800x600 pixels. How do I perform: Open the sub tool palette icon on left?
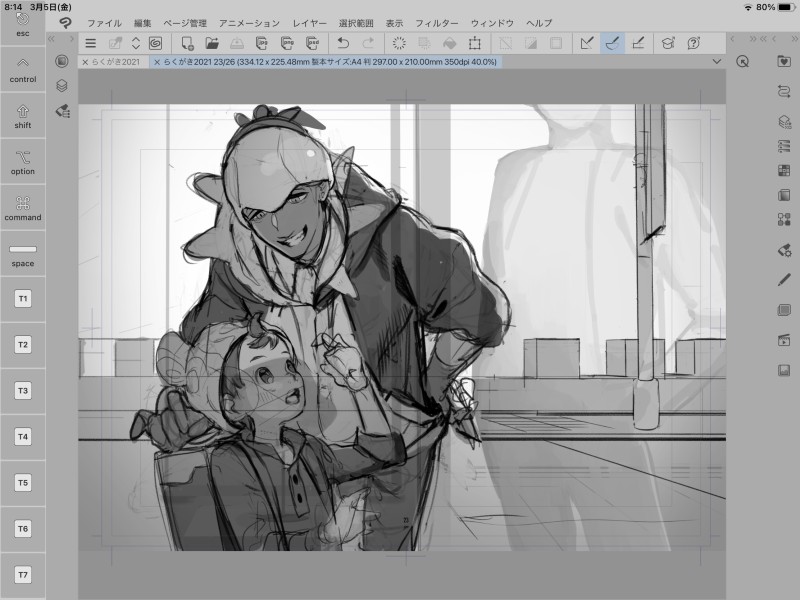[63, 111]
